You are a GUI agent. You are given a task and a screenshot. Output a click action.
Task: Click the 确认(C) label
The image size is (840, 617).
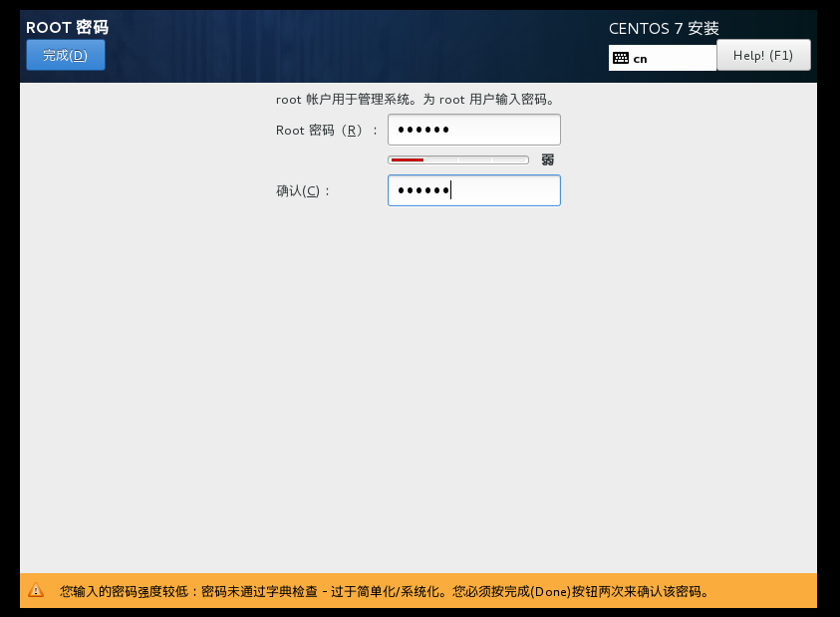pyautogui.click(x=303, y=190)
